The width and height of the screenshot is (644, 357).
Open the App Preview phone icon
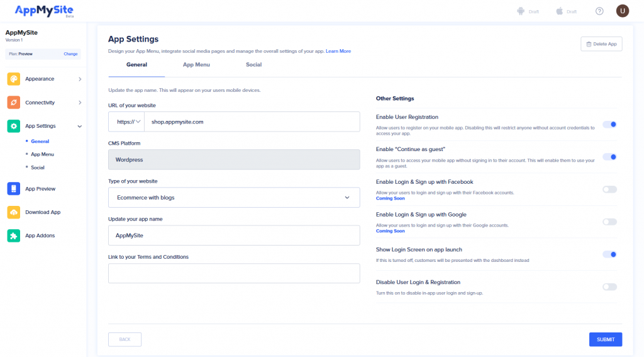14,188
